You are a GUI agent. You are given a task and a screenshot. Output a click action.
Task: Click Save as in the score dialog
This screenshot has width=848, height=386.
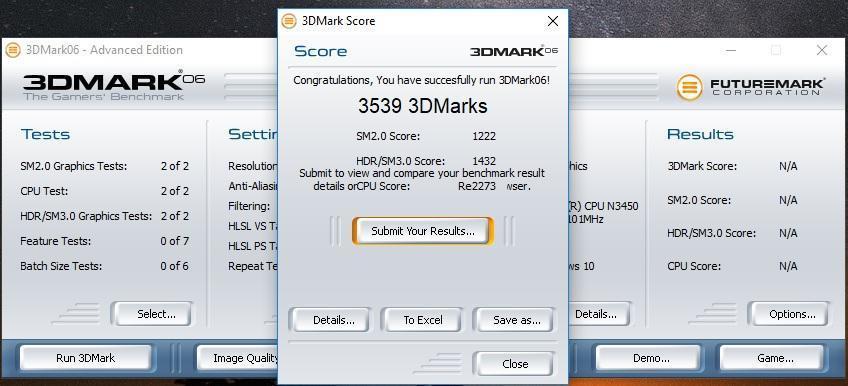click(514, 320)
